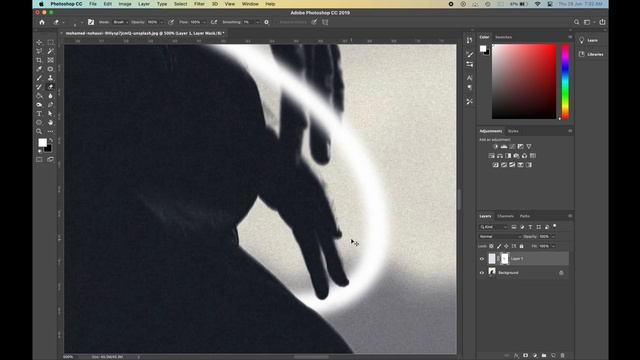Select the Eraser tool in the toolbox
The width and height of the screenshot is (640, 360).
(x=50, y=87)
